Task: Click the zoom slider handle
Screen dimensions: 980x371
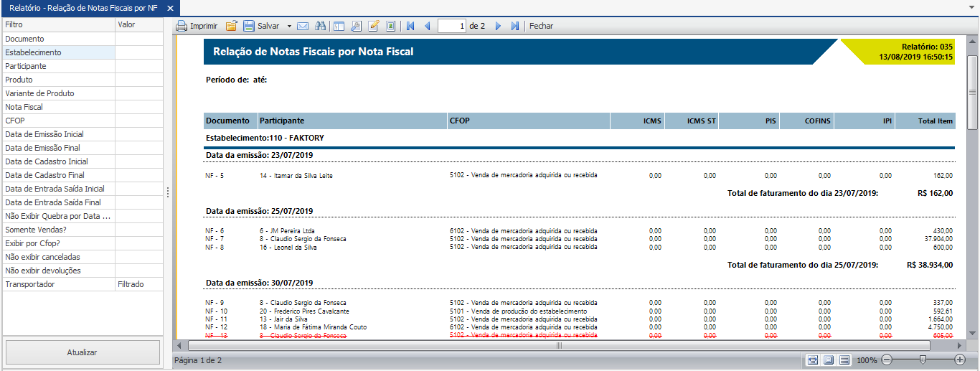Action: [923, 360]
